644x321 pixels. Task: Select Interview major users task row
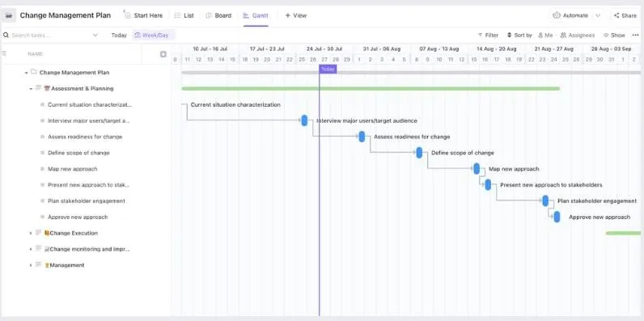pyautogui.click(x=86, y=120)
